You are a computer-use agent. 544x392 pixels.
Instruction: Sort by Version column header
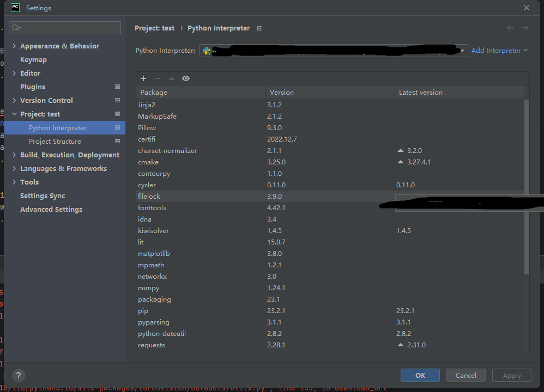[x=330, y=92]
